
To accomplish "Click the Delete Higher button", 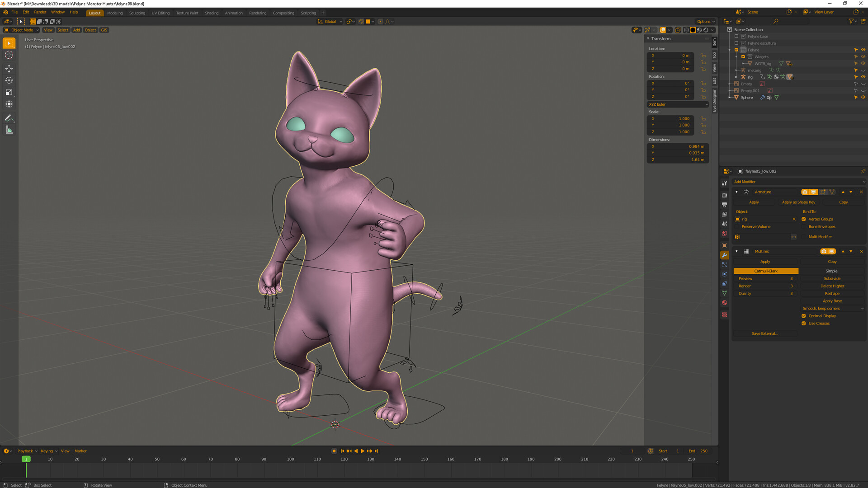I will (832, 286).
